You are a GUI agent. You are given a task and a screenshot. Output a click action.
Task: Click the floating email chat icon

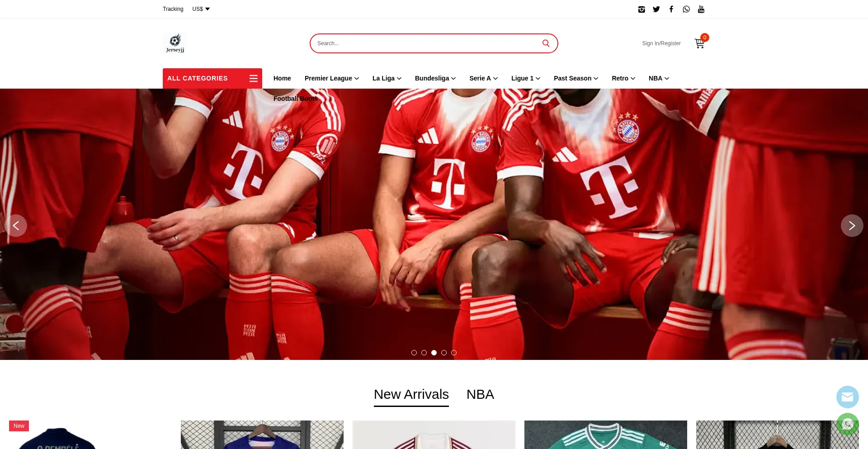pyautogui.click(x=847, y=397)
